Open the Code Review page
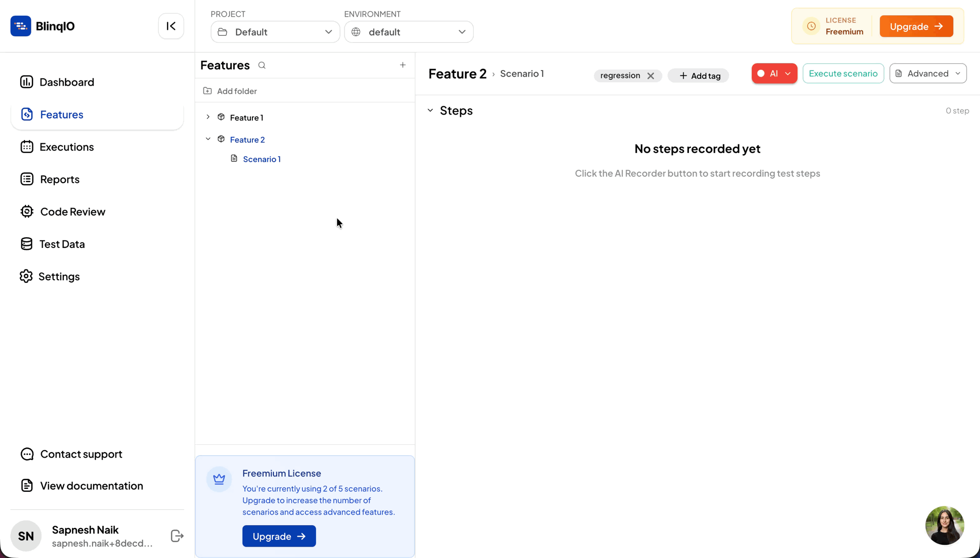 tap(73, 212)
